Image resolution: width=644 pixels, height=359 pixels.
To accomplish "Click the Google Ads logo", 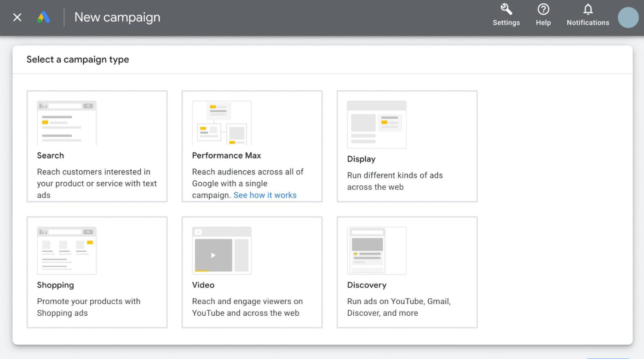I will pyautogui.click(x=44, y=17).
